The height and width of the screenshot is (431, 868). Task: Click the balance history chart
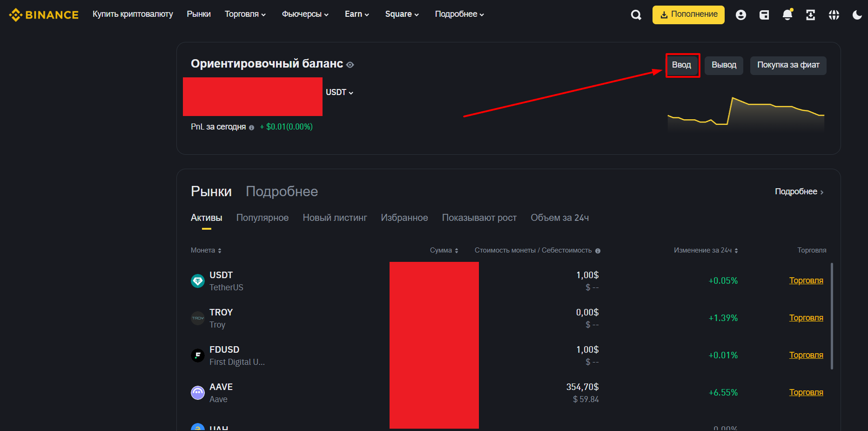pos(746,114)
